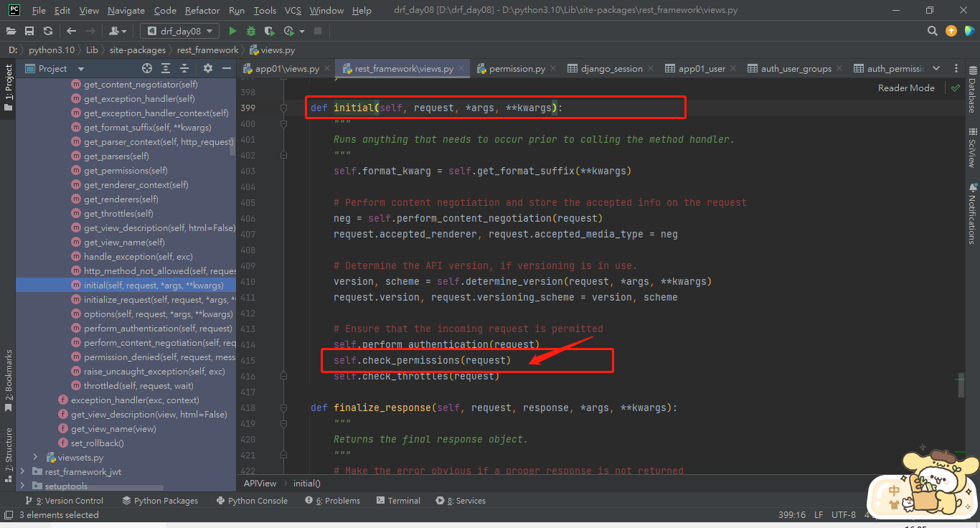Collapse the initial method fold marker
The image size is (980, 528).
[284, 108]
